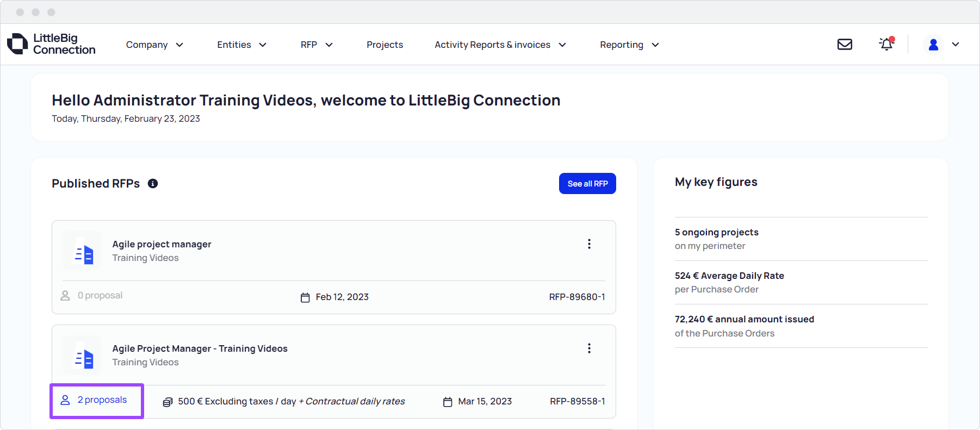
Task: Open the messages envelope icon
Action: point(845,45)
